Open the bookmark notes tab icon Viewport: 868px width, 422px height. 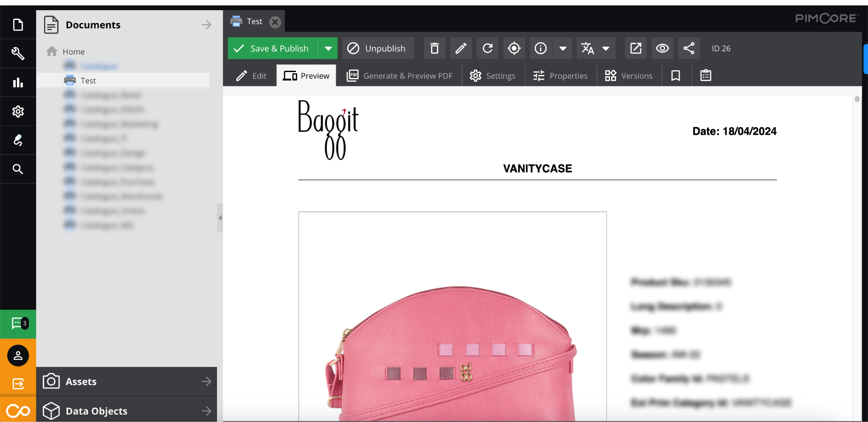(676, 75)
